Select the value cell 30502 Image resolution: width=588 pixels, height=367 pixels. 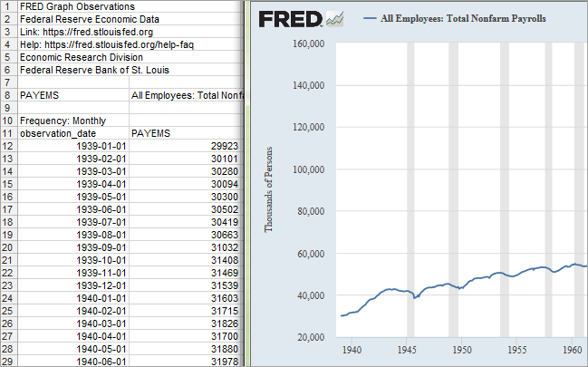click(187, 209)
